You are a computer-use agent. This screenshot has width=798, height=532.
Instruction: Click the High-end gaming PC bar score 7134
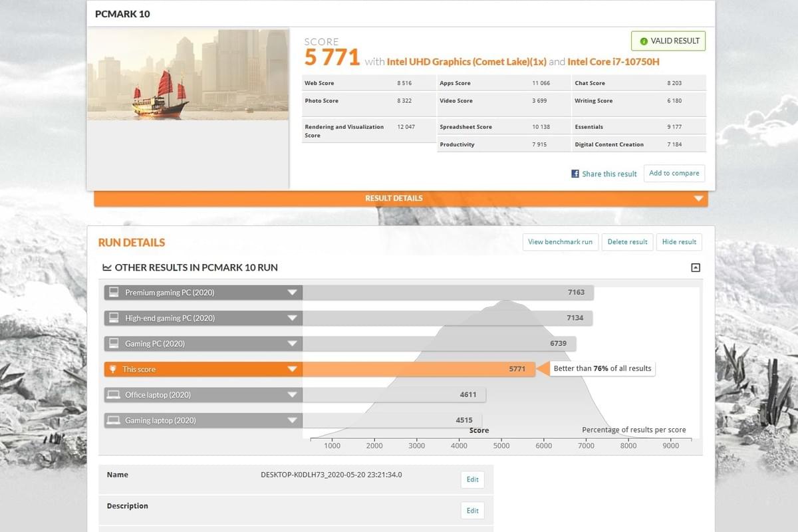[575, 318]
